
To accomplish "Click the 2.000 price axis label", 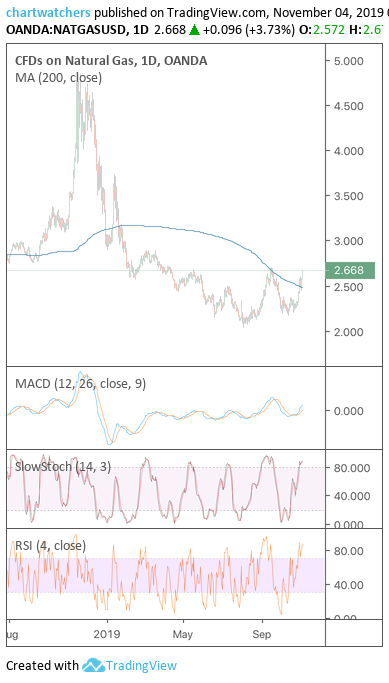I will click(348, 332).
